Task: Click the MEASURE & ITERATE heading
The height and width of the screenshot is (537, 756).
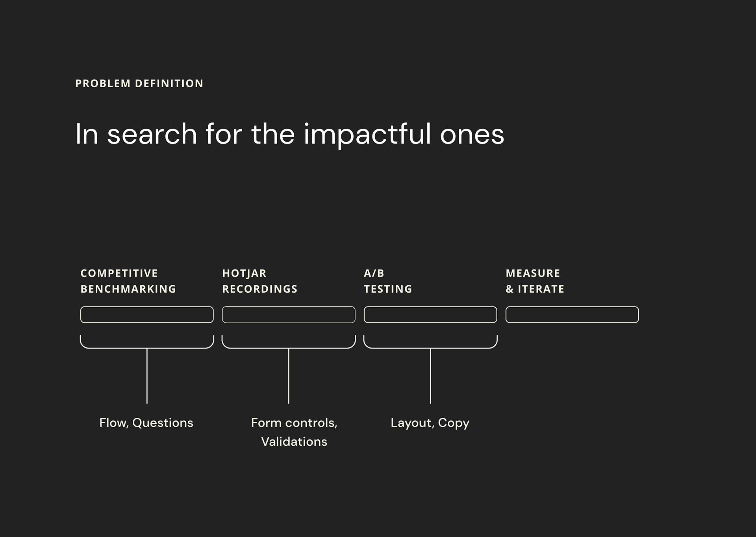Action: 535,281
